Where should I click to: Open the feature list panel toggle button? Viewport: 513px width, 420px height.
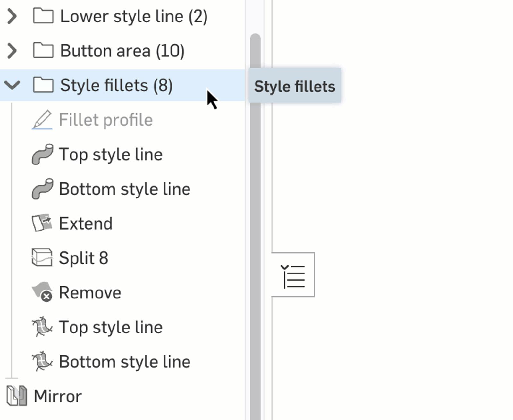(293, 275)
